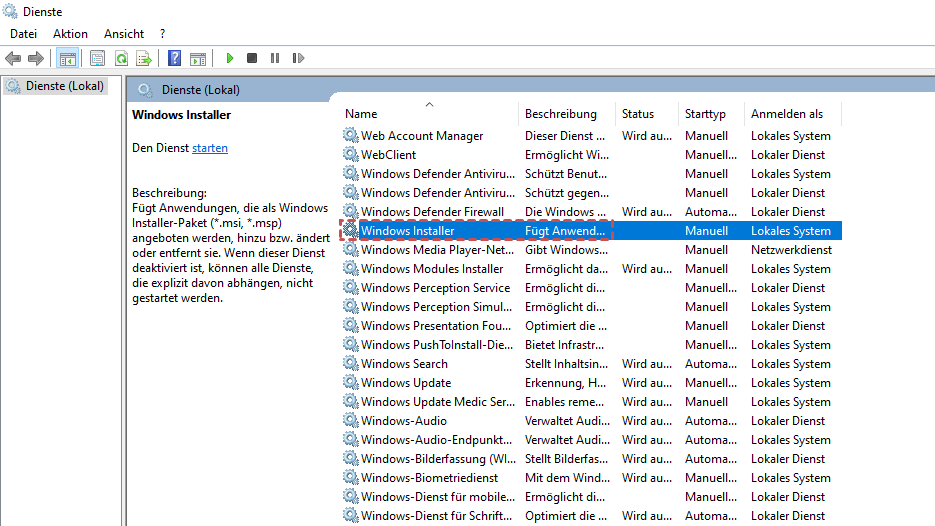Select Windows Update Medic Ser... service name
935x526 pixels.
tap(438, 402)
